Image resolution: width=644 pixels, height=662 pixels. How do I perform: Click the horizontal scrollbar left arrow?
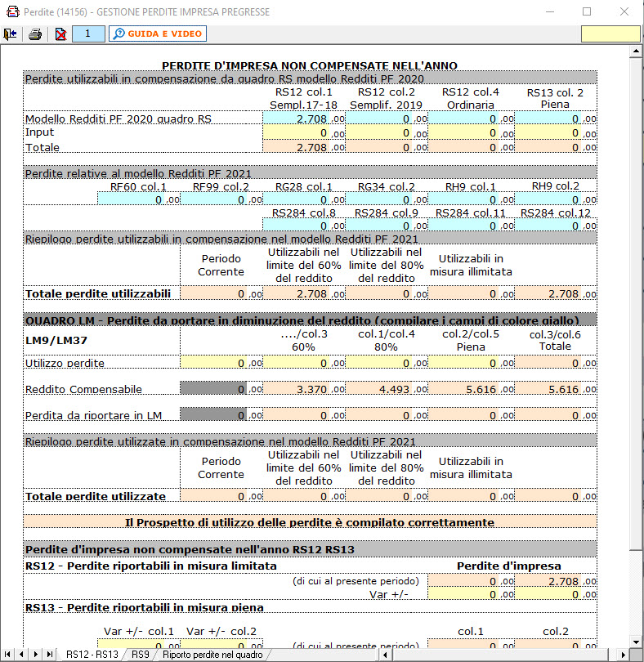click(x=385, y=655)
